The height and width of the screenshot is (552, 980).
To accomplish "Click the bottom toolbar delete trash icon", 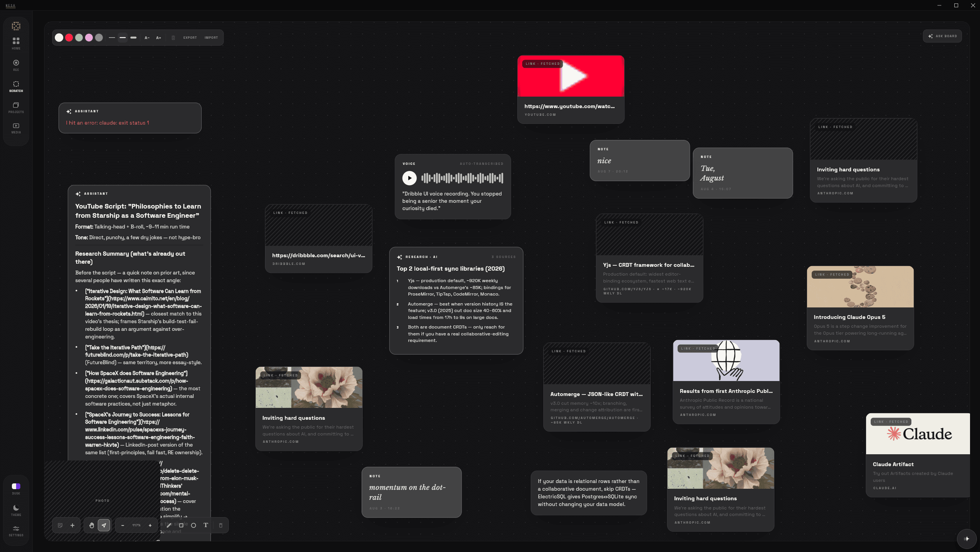I will [x=221, y=525].
